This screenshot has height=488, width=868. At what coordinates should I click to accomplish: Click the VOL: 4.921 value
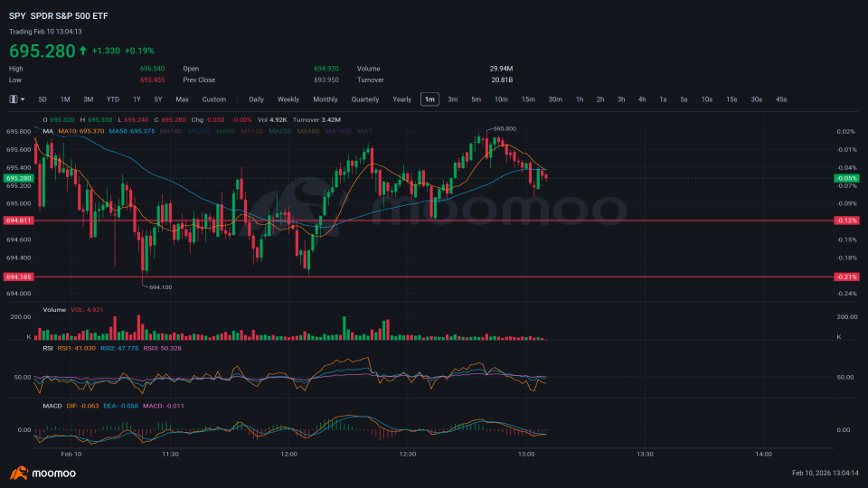87,310
